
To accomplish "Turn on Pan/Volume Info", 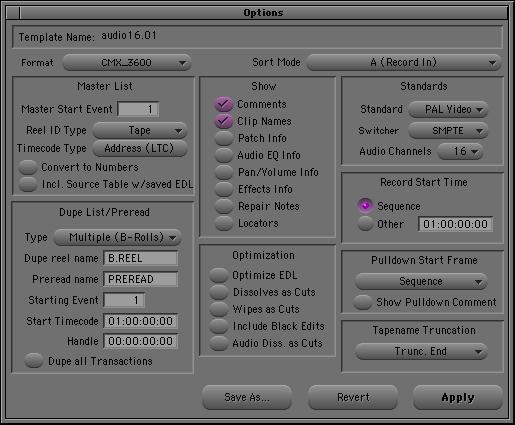I will point(223,172).
